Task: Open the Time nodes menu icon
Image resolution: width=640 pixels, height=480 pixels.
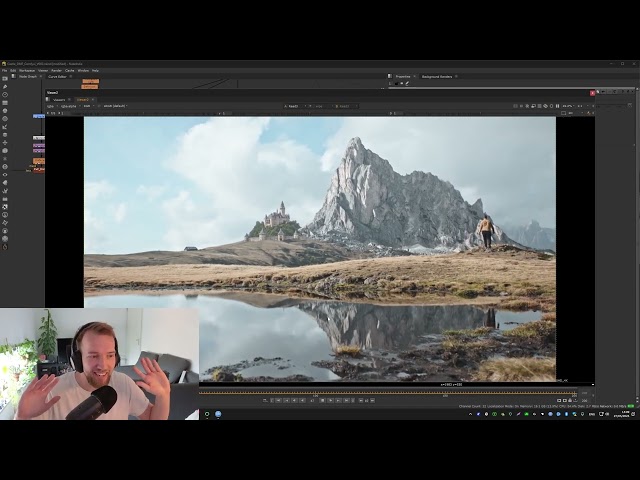Action: point(5,95)
